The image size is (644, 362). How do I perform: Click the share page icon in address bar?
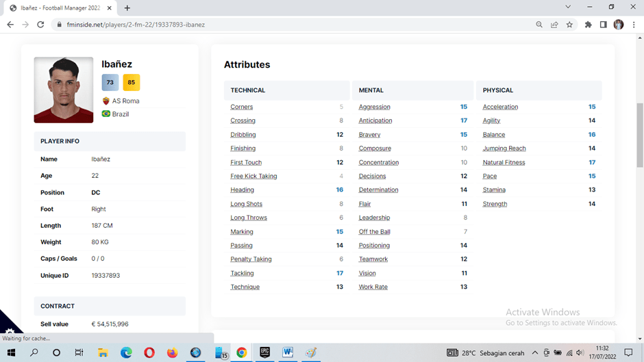(554, 25)
